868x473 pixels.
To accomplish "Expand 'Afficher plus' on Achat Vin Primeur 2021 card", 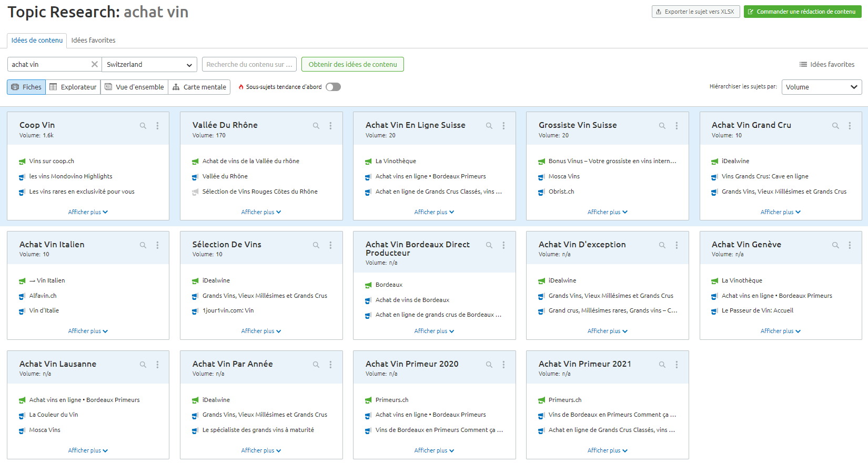I will 607,450.
